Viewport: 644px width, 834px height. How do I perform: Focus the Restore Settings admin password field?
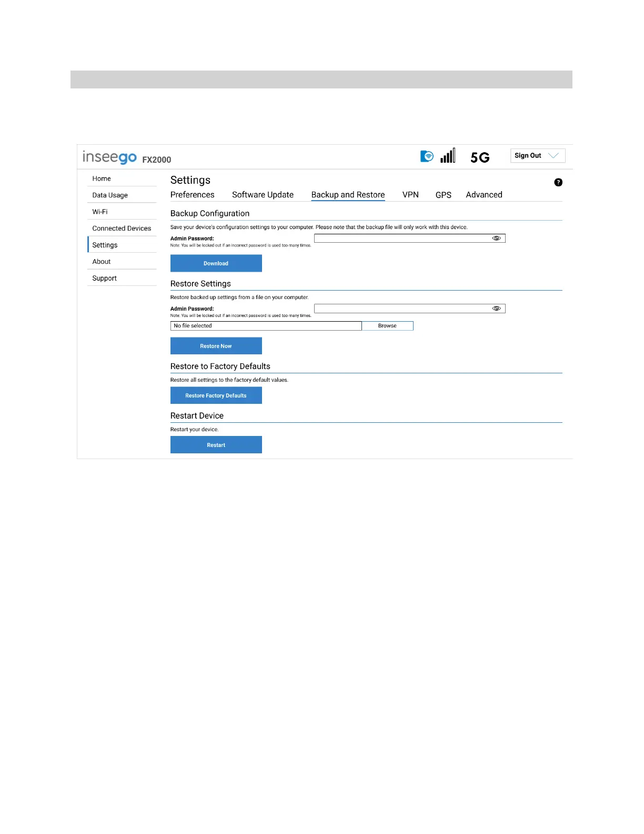coord(410,309)
